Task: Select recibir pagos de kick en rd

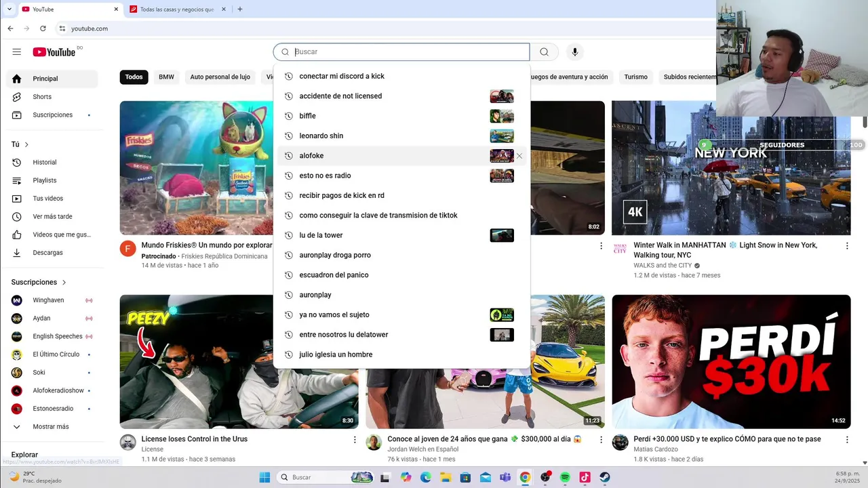Action: click(x=401, y=195)
